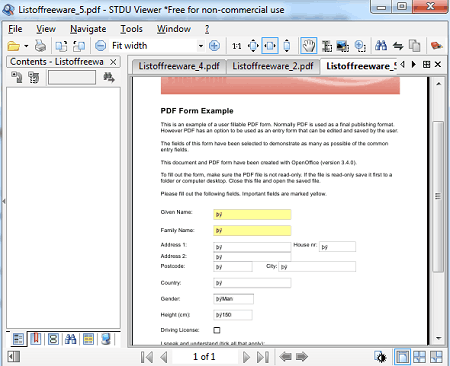Open the Tools menu

tap(131, 29)
